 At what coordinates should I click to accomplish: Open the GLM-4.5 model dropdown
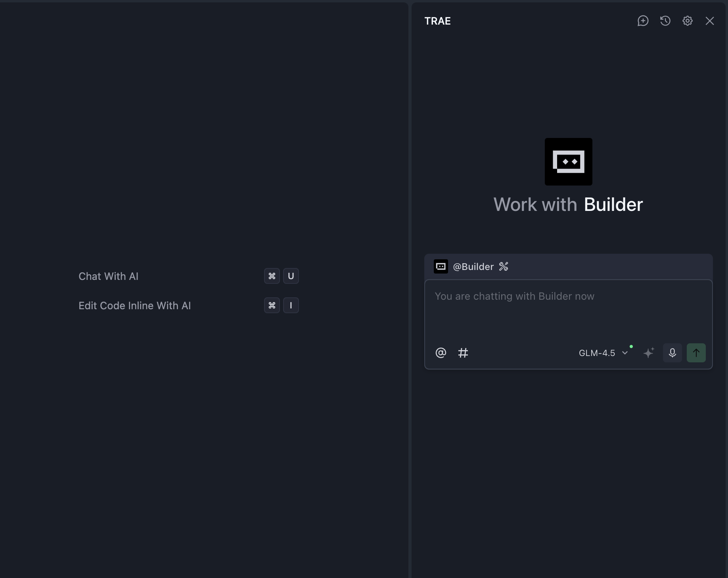pos(597,353)
